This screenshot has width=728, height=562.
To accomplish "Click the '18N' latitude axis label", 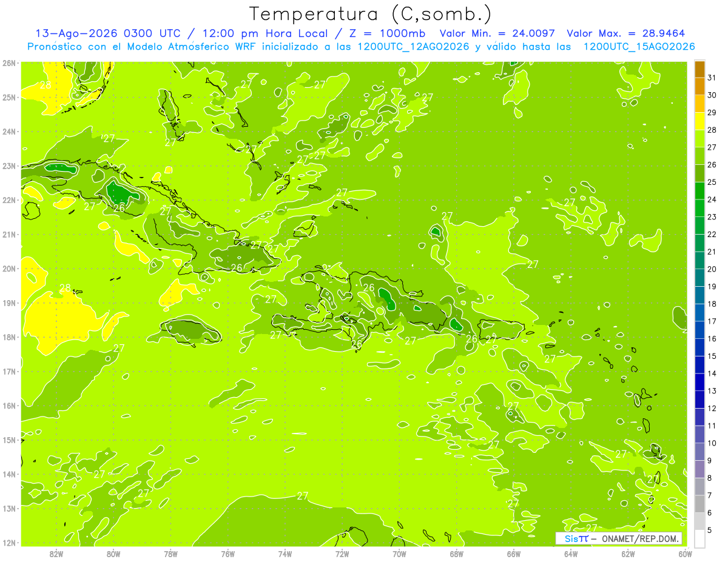I will coord(10,337).
